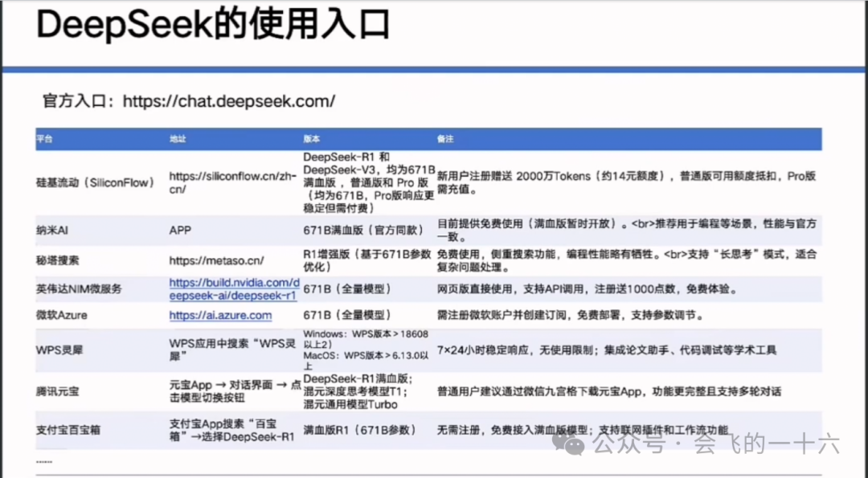
Task: Click the "纳米AI" platform cell
Action: (52, 230)
